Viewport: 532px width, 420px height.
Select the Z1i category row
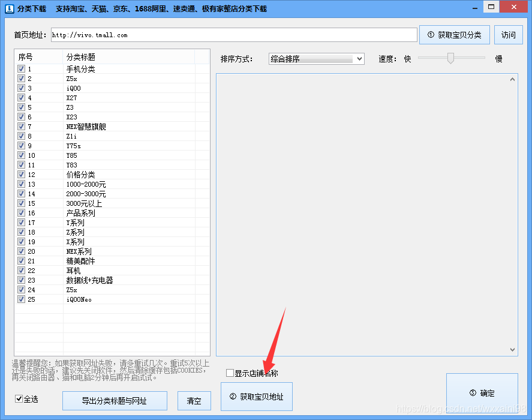pos(112,136)
